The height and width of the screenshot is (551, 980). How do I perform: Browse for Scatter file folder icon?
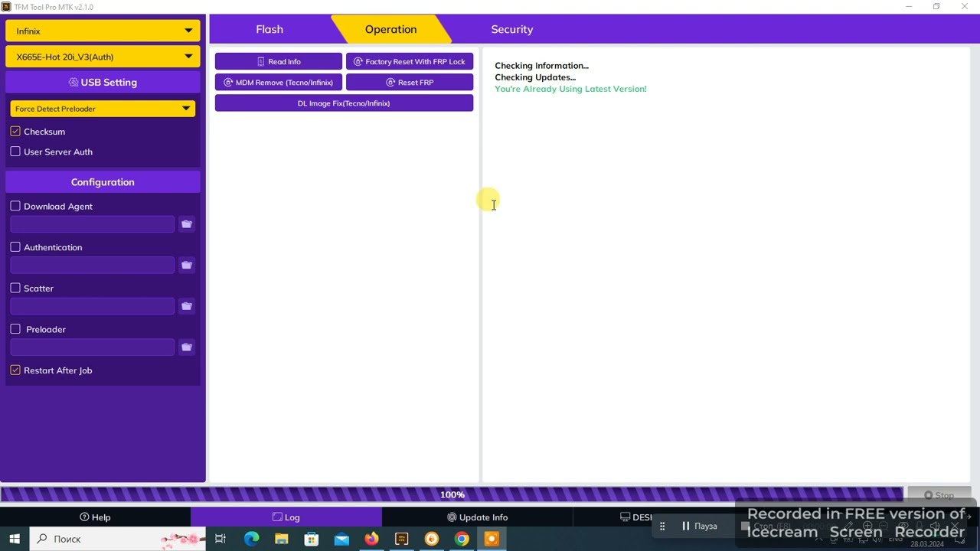[186, 306]
